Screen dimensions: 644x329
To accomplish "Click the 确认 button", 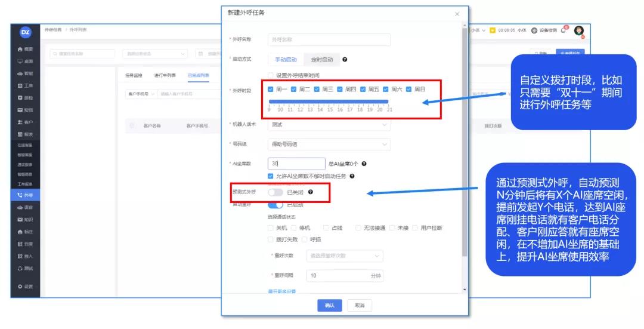I will click(330, 305).
